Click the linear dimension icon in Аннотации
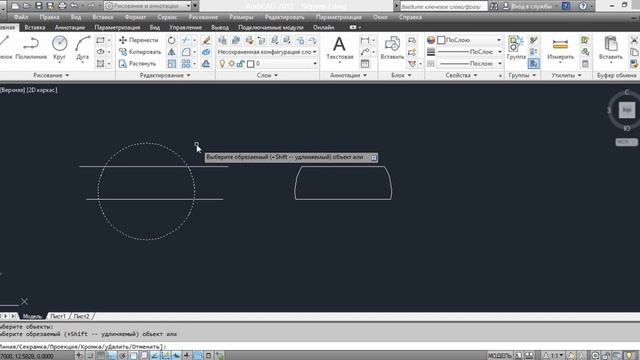The height and width of the screenshot is (360, 640). pos(364,40)
